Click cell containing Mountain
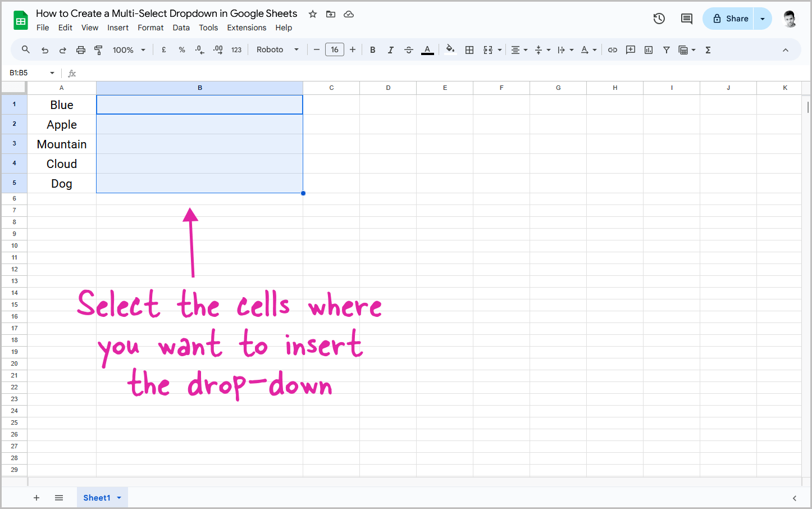The image size is (812, 509). click(62, 144)
